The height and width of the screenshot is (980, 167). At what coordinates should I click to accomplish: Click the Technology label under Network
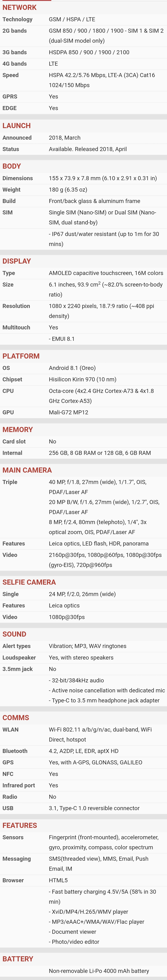(x=17, y=19)
